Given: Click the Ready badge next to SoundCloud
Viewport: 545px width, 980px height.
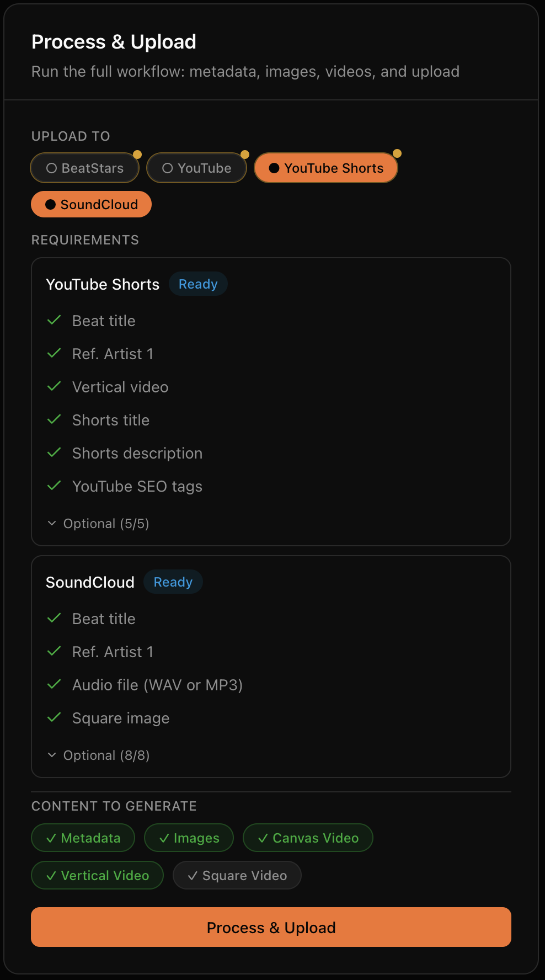Looking at the screenshot, I should [173, 582].
